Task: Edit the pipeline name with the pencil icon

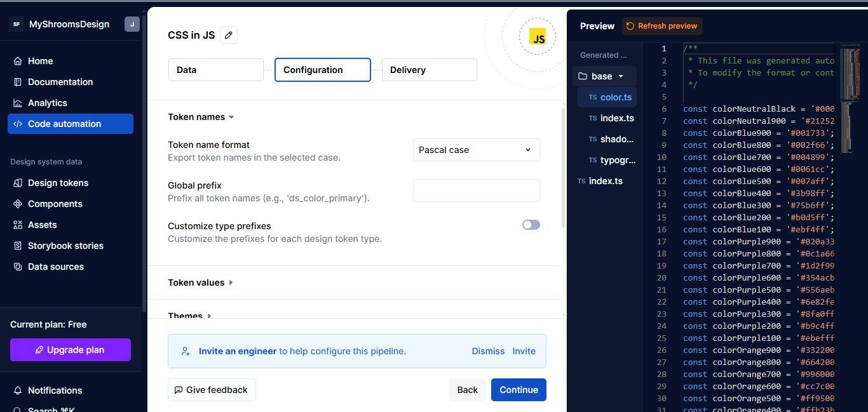Action: coord(229,35)
